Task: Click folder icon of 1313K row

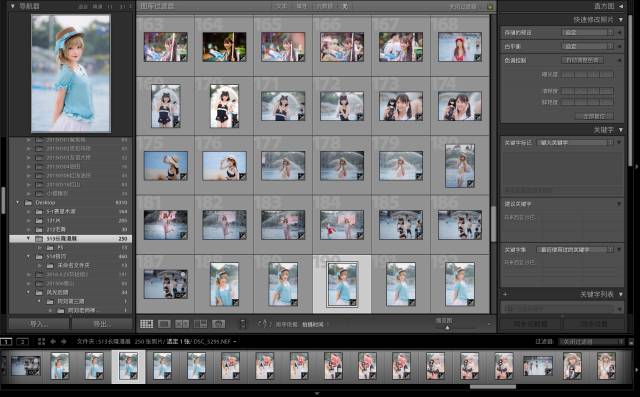Action: click(x=39, y=221)
